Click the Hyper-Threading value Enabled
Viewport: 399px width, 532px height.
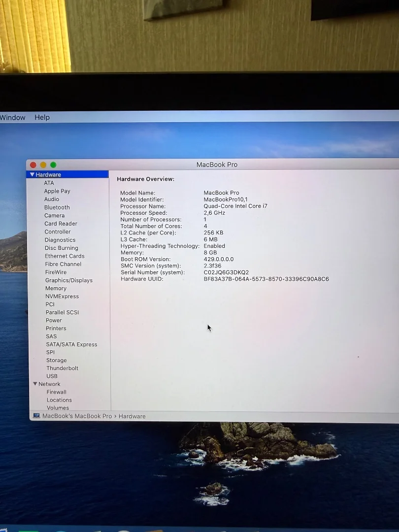point(214,246)
